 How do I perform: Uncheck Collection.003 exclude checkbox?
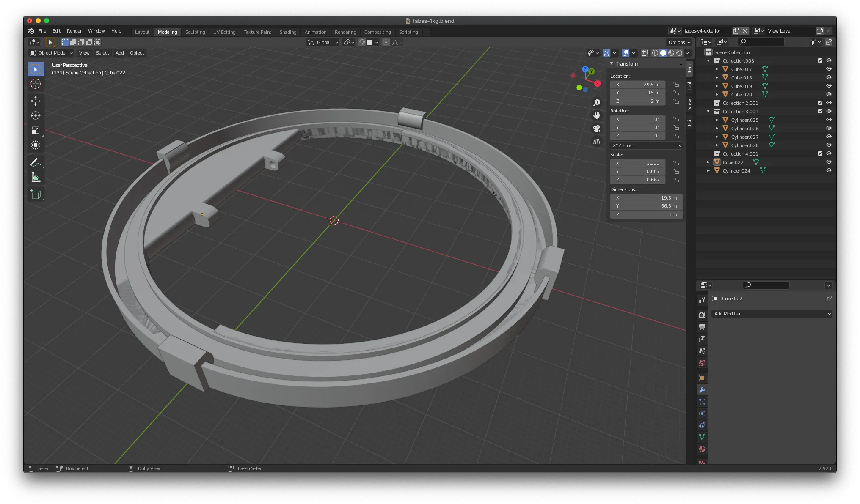click(x=820, y=60)
